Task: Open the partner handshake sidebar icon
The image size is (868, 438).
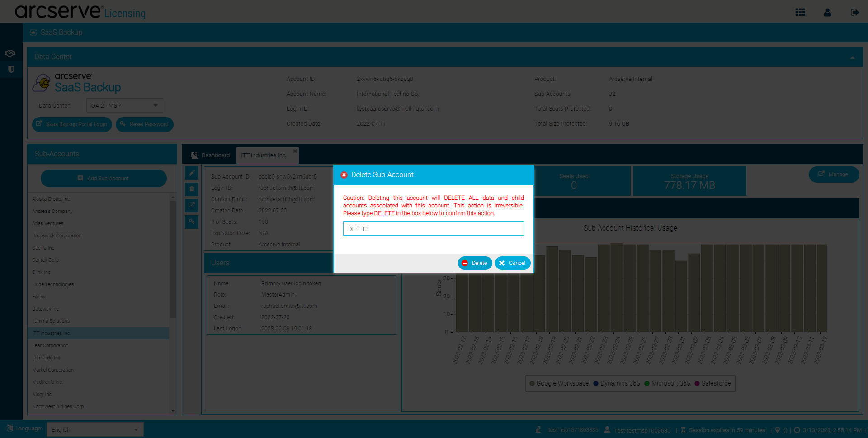Action: (10, 53)
